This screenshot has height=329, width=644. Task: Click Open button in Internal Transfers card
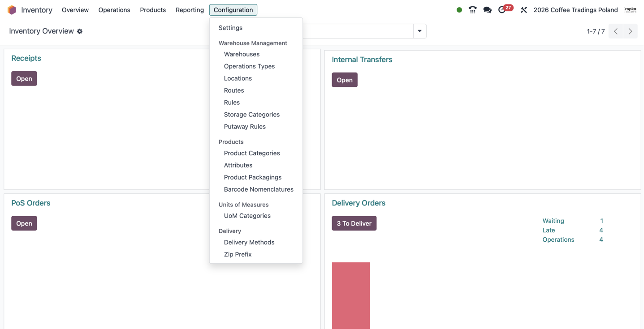coord(345,80)
